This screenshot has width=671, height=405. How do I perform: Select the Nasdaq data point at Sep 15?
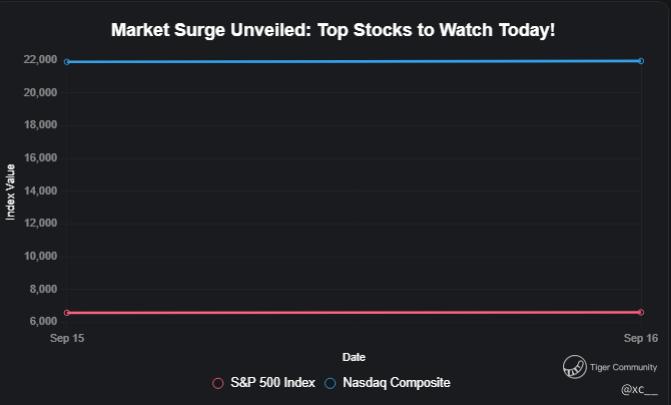67,62
